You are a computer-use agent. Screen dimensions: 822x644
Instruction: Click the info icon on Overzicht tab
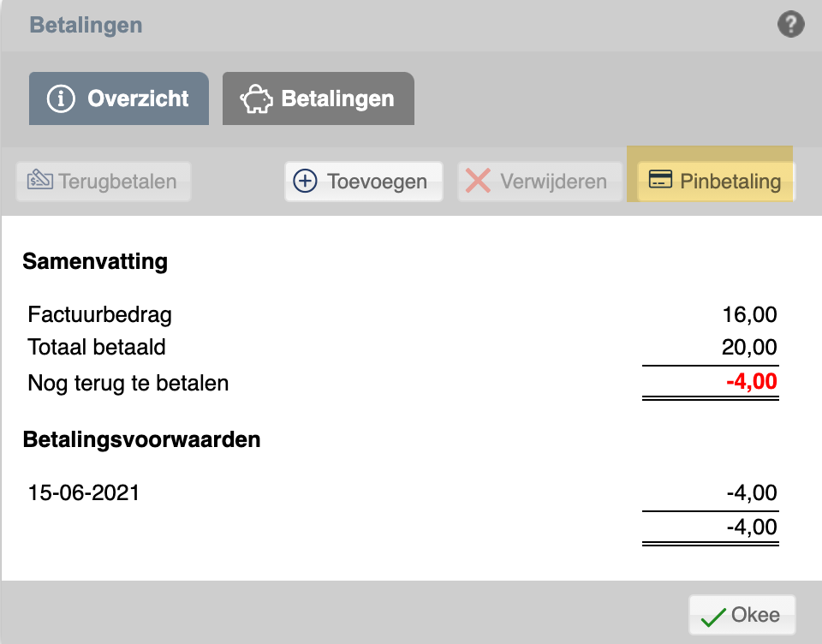click(x=61, y=98)
